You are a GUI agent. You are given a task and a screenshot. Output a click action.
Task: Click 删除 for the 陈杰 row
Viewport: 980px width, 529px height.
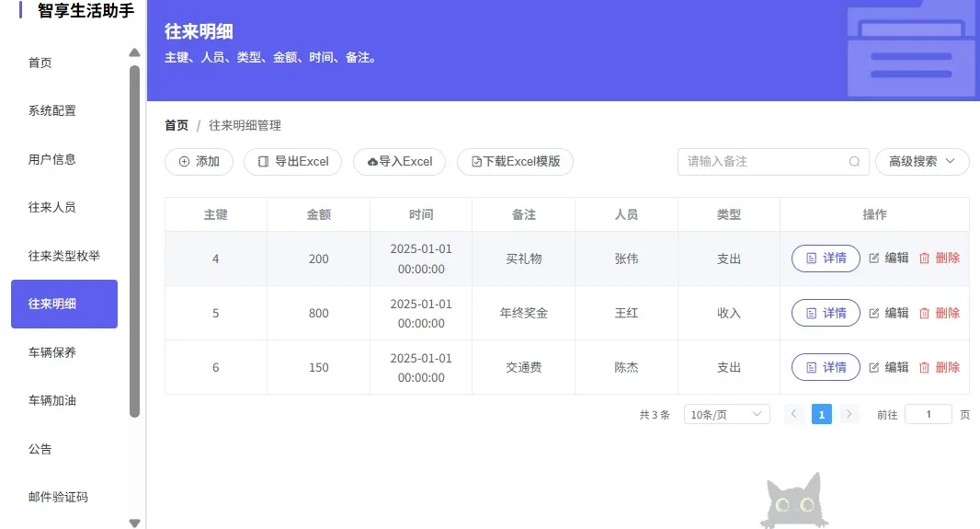pyautogui.click(x=940, y=367)
